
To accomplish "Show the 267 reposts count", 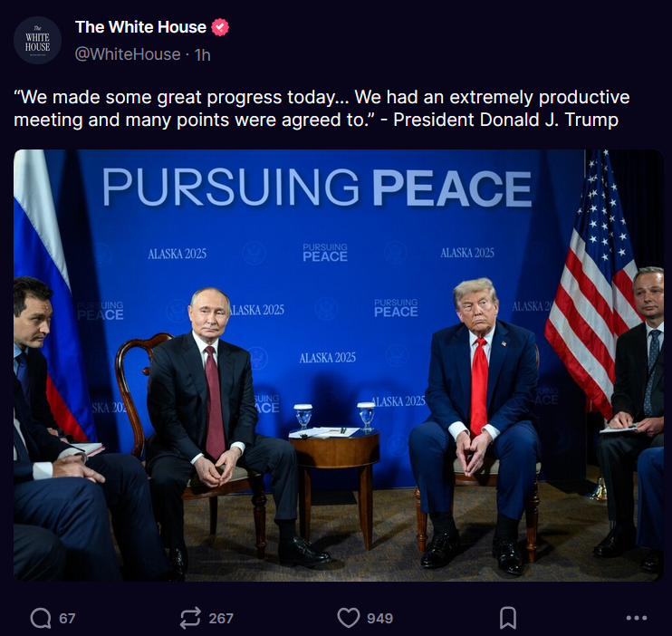I will (x=221, y=618).
